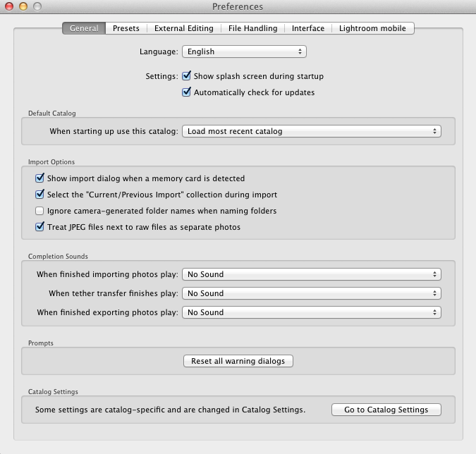476x454 pixels.
Task: Open the Language dropdown
Action: pyautogui.click(x=244, y=51)
